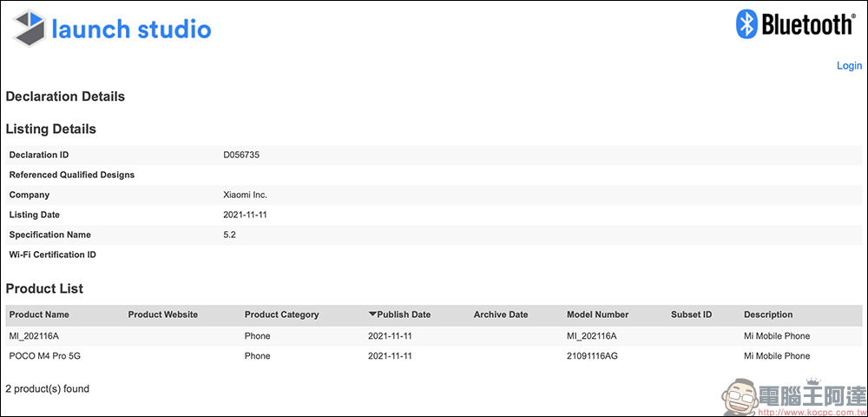
Task: Select the MI_202116A product name cell
Action: tap(35, 336)
